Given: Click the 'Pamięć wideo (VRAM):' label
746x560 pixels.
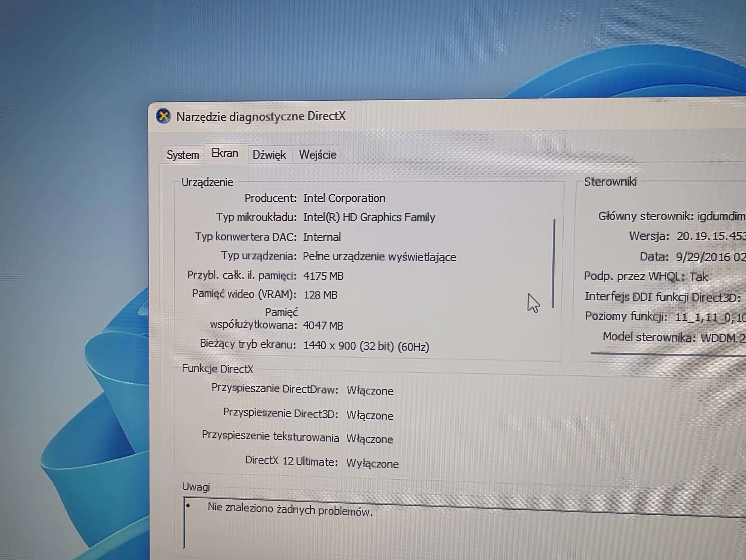Looking at the screenshot, I should [x=244, y=294].
